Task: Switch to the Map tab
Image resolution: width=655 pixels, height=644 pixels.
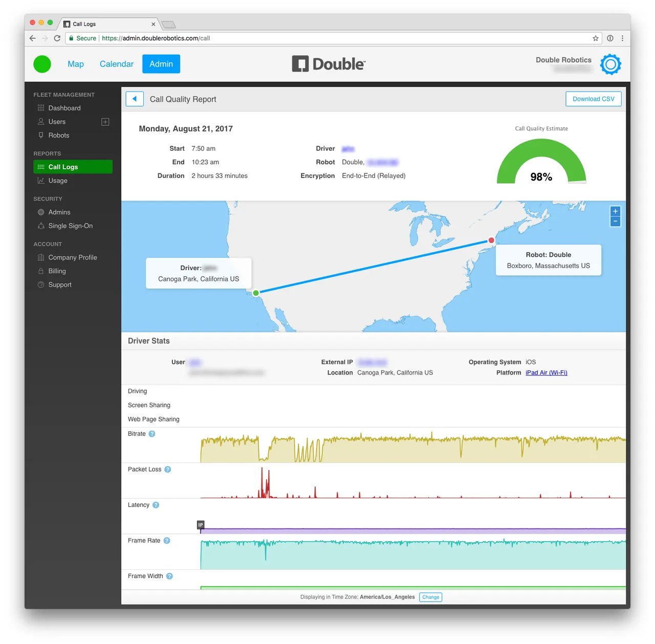Action: pyautogui.click(x=76, y=64)
